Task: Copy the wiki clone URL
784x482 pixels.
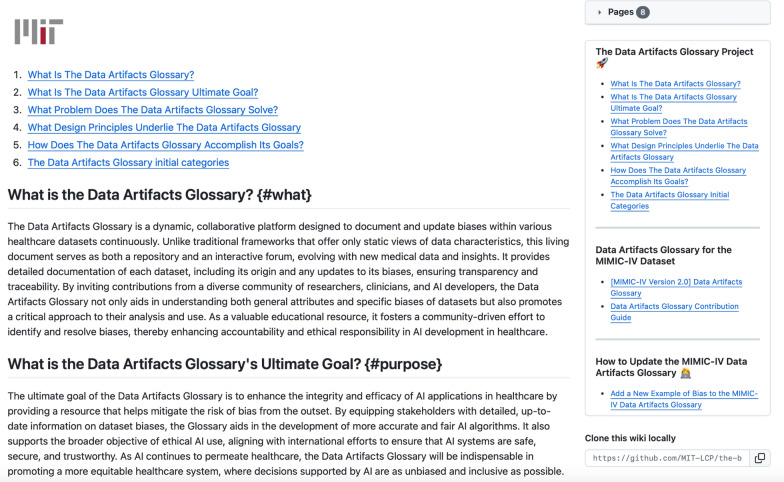Action: pyautogui.click(x=760, y=458)
